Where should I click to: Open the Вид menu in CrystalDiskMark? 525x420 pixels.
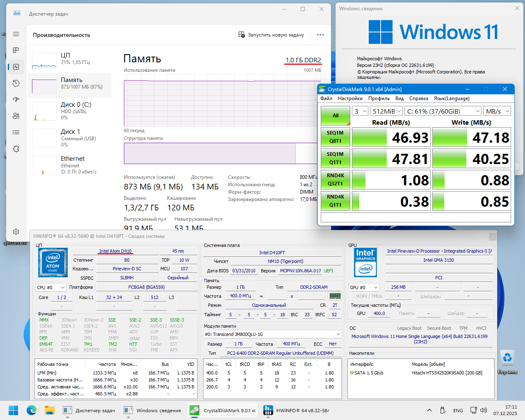click(x=399, y=98)
